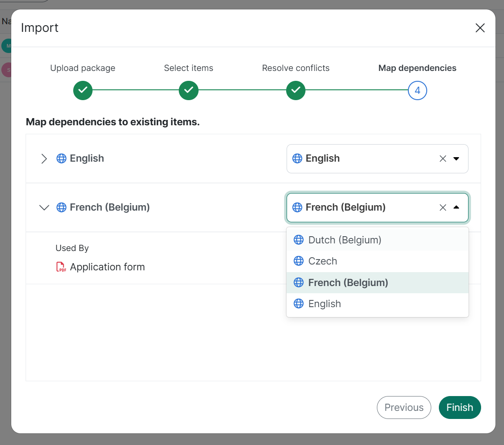Image resolution: width=504 pixels, height=445 pixels.
Task: Click the Upload package completed step checkmark
Action: point(83,91)
